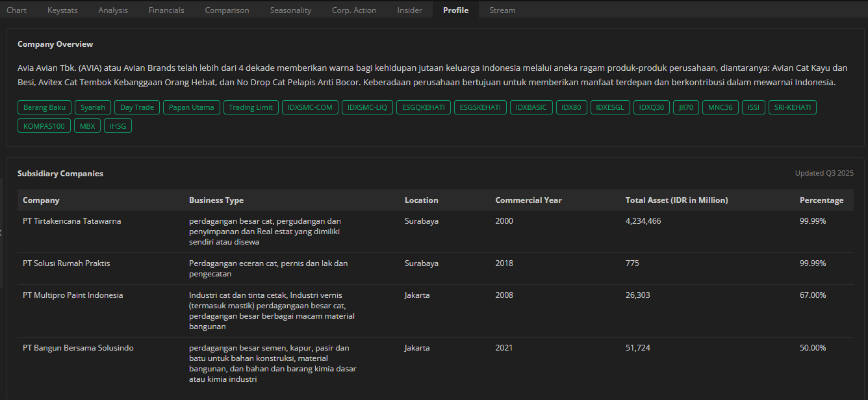The height and width of the screenshot is (400, 868).
Task: Select the Syariah tag
Action: [93, 107]
